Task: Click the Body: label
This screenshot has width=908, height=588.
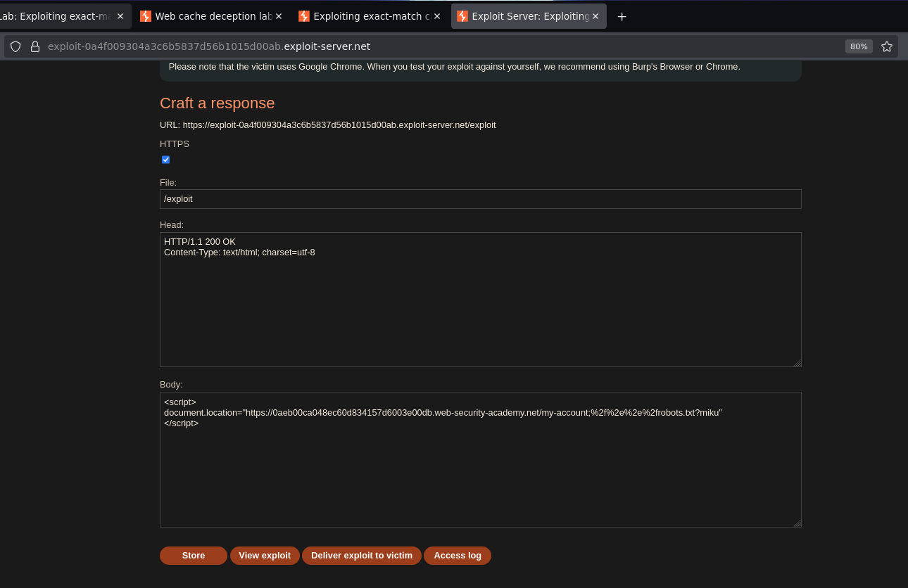Action: click(x=171, y=385)
